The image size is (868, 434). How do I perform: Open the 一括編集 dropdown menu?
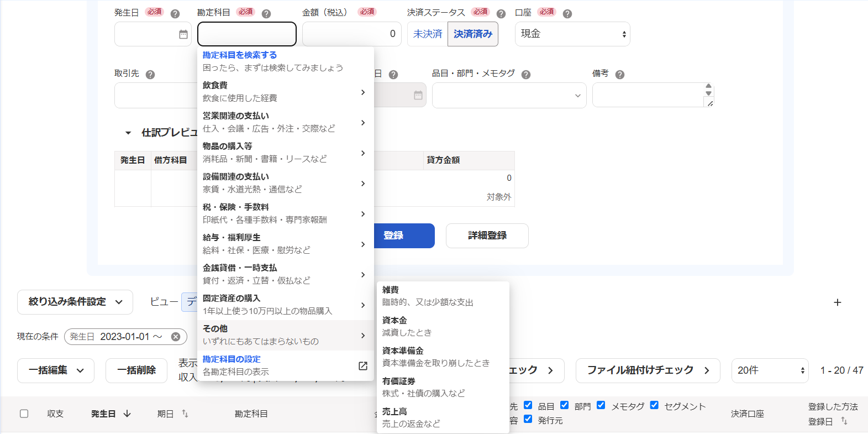[56, 370]
